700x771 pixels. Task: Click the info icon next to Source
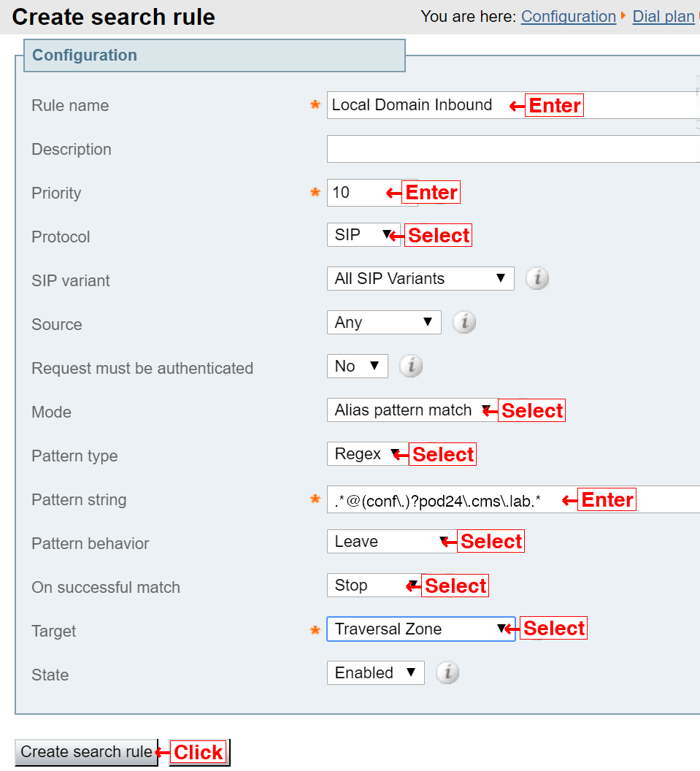(x=464, y=323)
